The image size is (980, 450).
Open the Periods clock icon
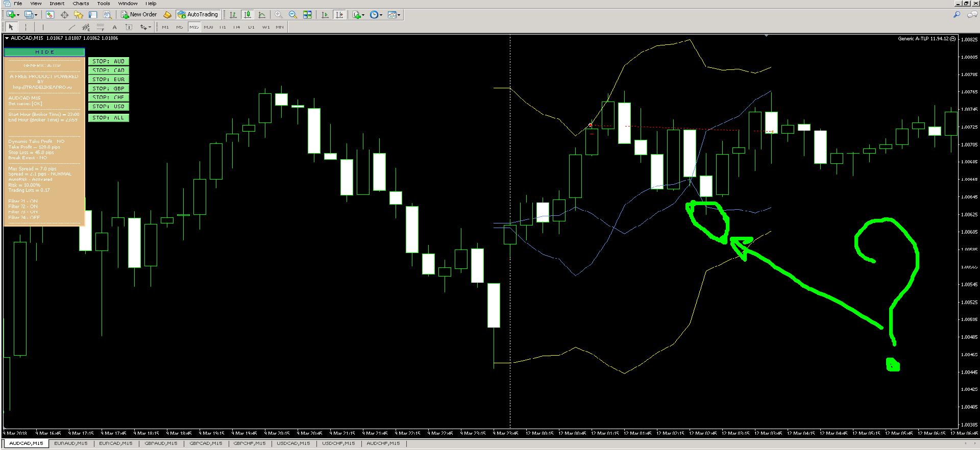(374, 15)
